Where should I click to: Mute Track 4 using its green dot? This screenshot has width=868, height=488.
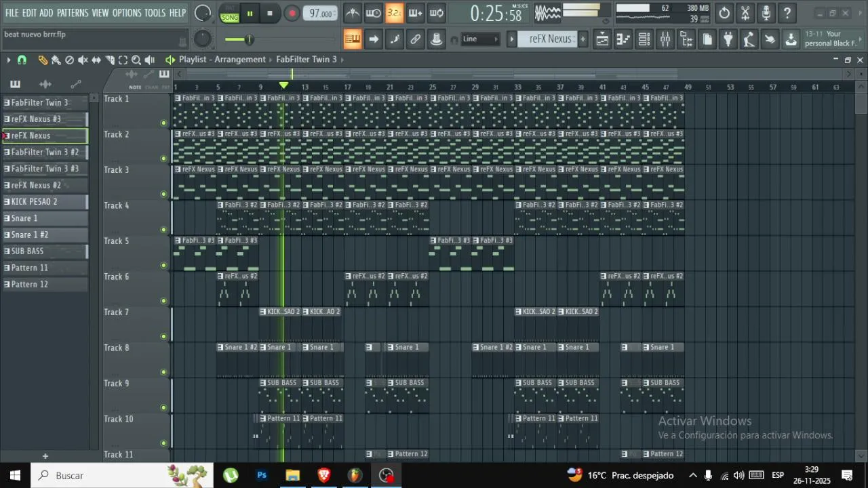tap(163, 230)
